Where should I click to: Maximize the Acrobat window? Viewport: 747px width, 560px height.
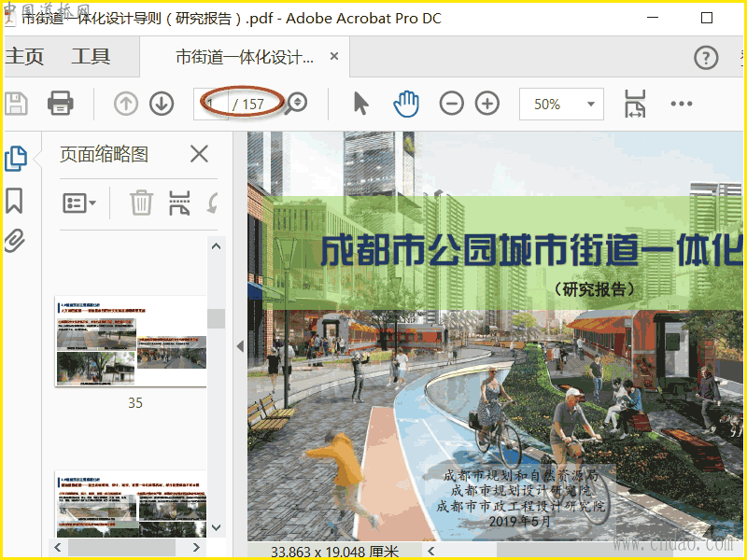pos(707,18)
